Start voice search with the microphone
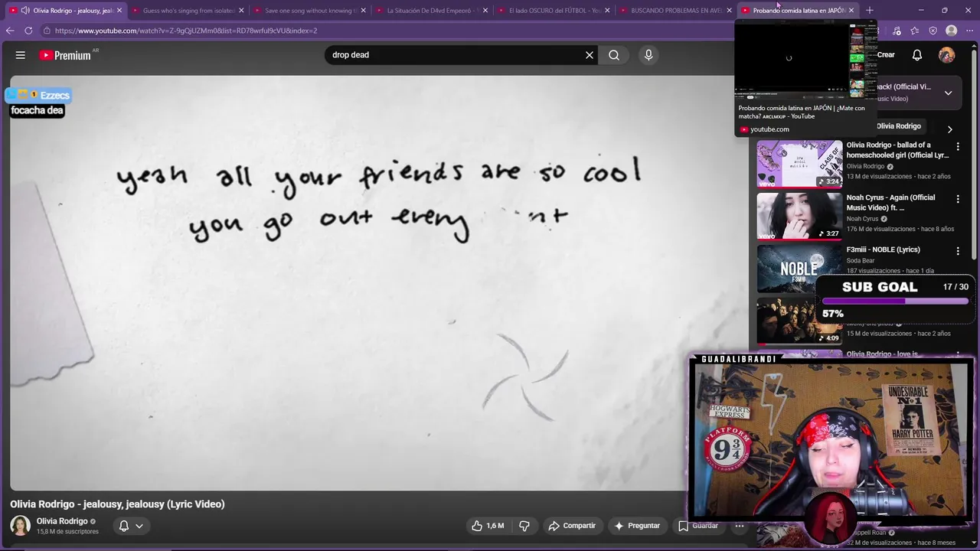The height and width of the screenshot is (551, 980). click(648, 55)
